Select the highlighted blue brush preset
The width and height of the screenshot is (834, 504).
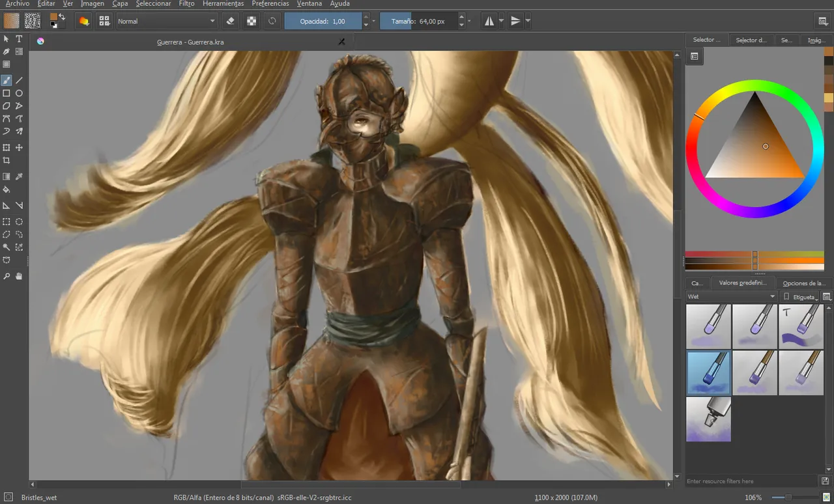pos(708,372)
